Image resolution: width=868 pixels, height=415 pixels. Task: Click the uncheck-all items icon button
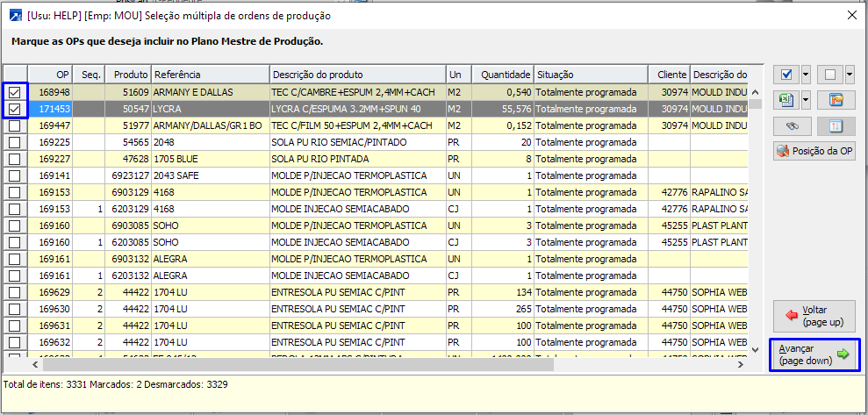coord(829,75)
